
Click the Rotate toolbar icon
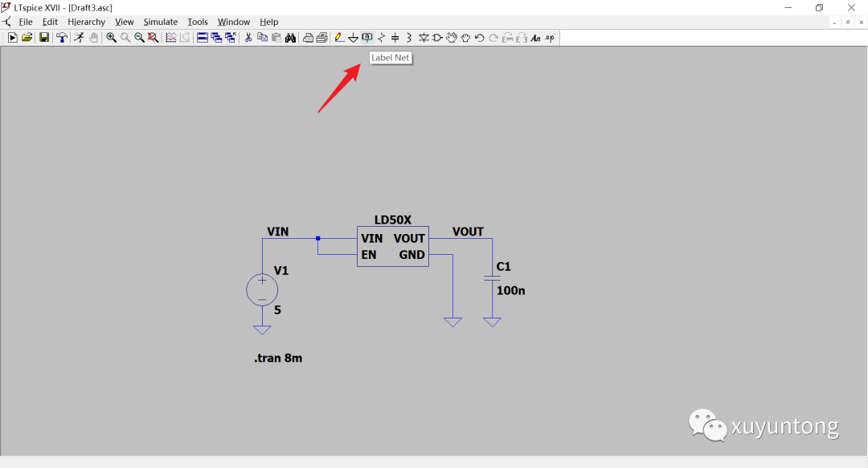pyautogui.click(x=508, y=38)
